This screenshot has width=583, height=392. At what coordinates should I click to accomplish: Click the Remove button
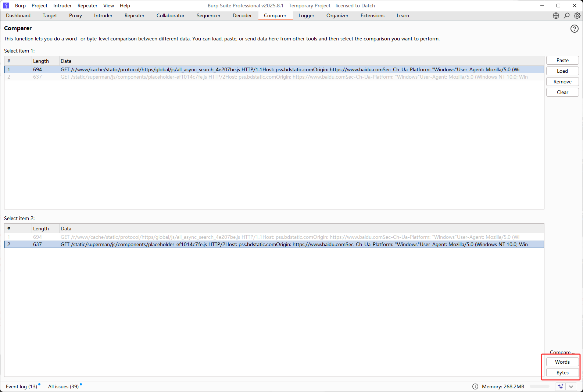tap(562, 82)
